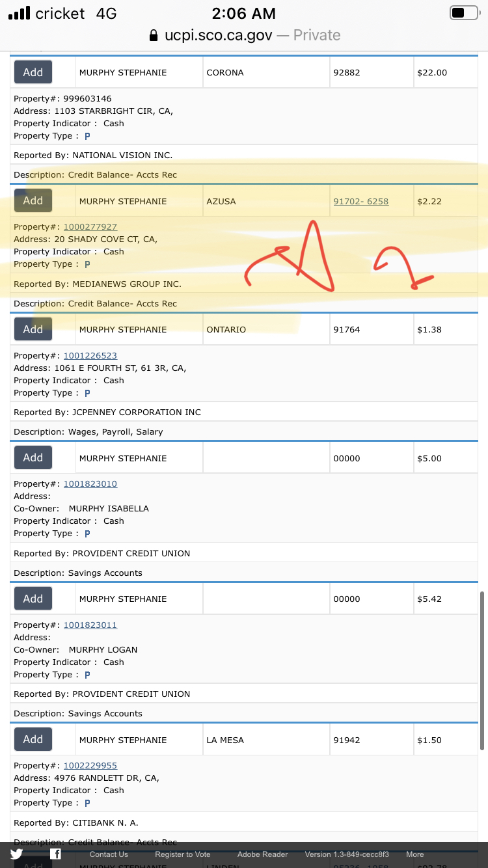Open Property Type P link for Murphy Isabella record
The height and width of the screenshot is (868, 488).
click(x=87, y=534)
